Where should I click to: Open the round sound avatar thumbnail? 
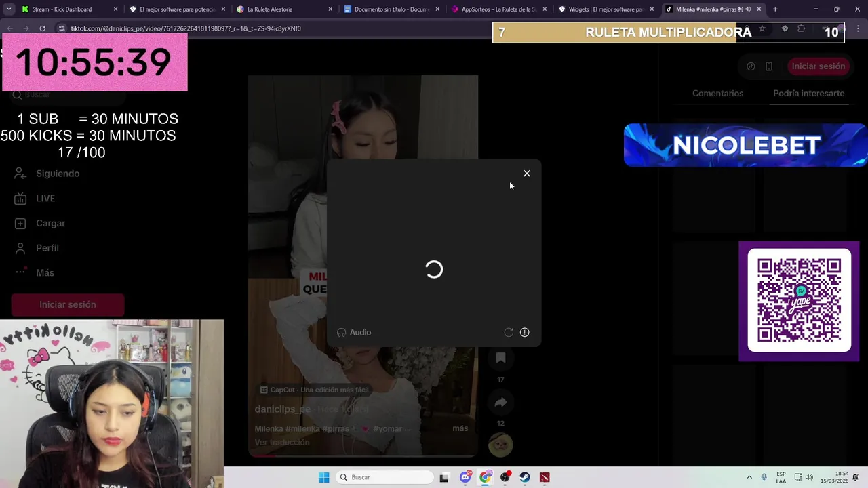pos(500,445)
